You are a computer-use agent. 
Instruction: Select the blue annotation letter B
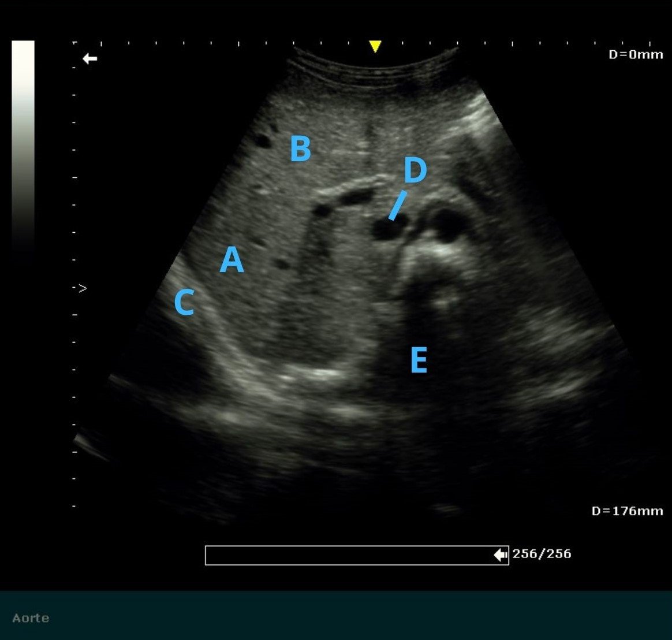(300, 149)
